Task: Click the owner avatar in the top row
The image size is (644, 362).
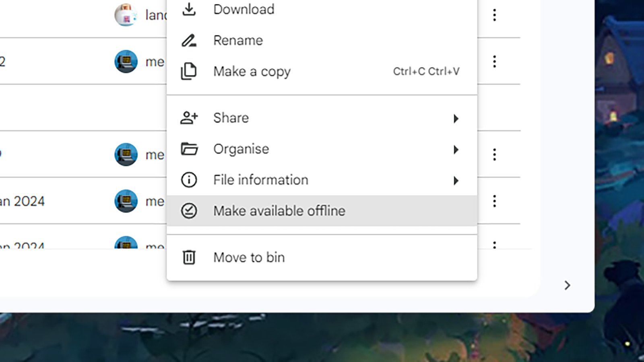Action: point(126,15)
